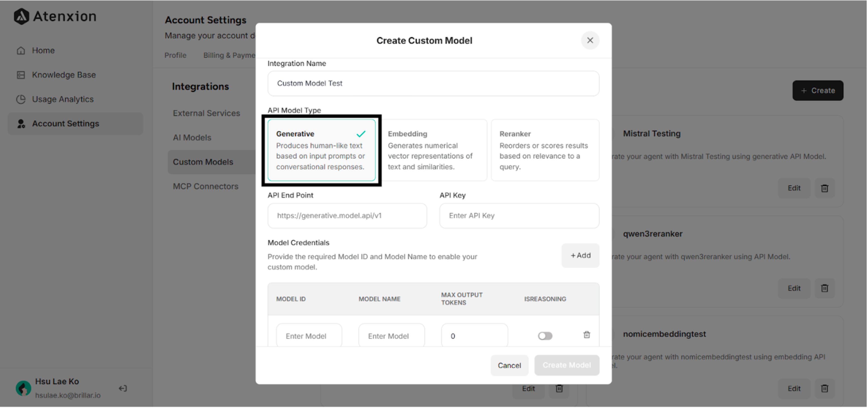868x408 pixels.
Task: Switch to the Profile tab
Action: 175,55
